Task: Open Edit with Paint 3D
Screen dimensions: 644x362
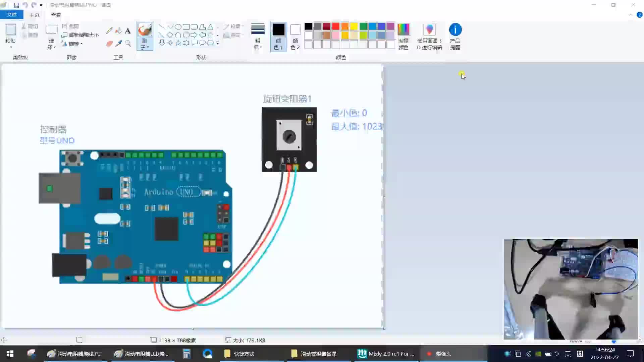Action: point(429,37)
